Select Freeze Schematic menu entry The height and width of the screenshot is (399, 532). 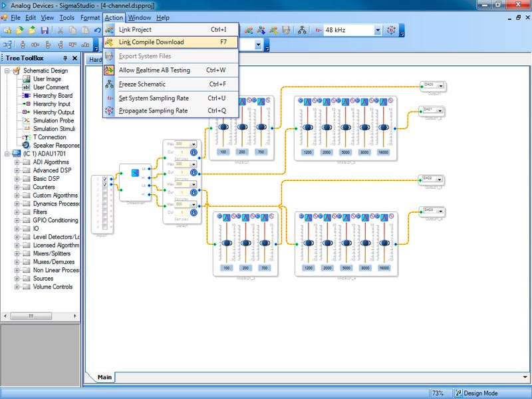(x=171, y=84)
